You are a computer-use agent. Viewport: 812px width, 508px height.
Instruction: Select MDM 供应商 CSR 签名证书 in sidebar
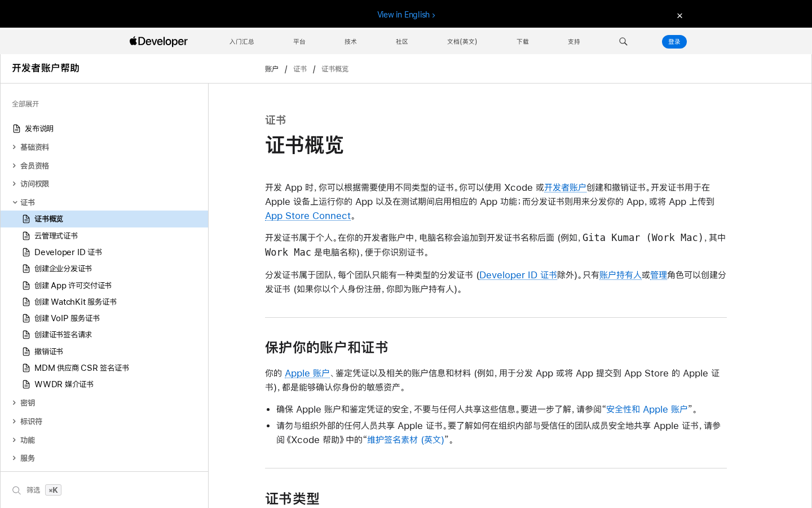pos(82,368)
